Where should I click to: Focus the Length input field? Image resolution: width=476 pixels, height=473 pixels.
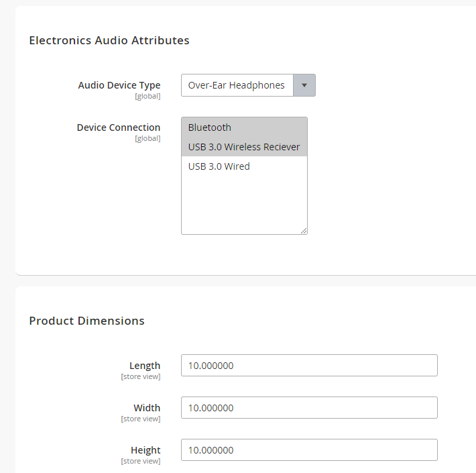(x=309, y=366)
